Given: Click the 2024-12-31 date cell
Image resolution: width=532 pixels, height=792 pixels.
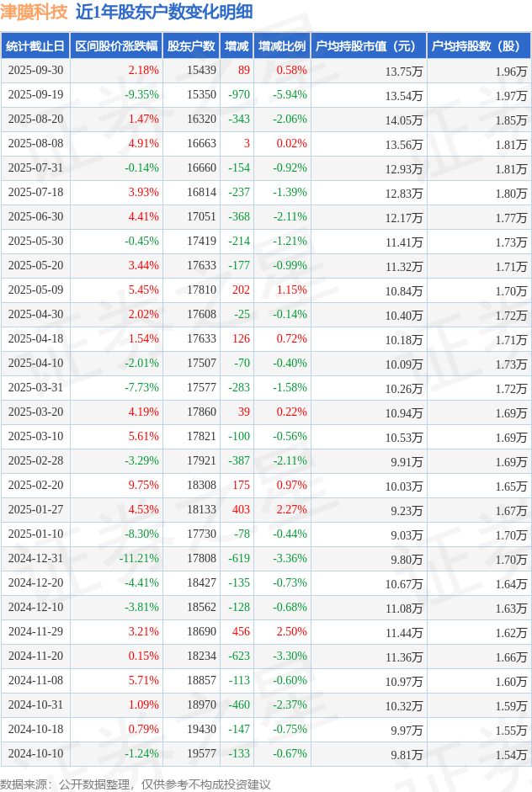Looking at the screenshot, I should coord(35,559).
